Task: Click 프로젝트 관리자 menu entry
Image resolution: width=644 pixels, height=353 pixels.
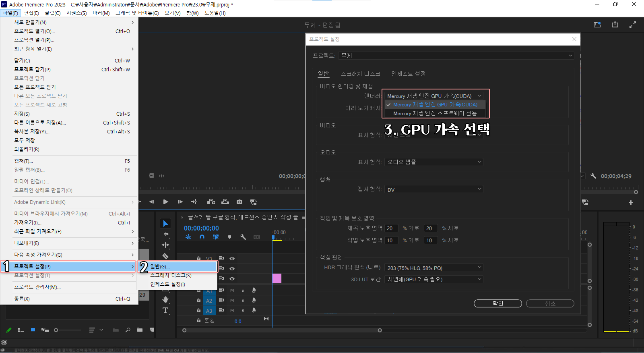Action: tap(69, 287)
